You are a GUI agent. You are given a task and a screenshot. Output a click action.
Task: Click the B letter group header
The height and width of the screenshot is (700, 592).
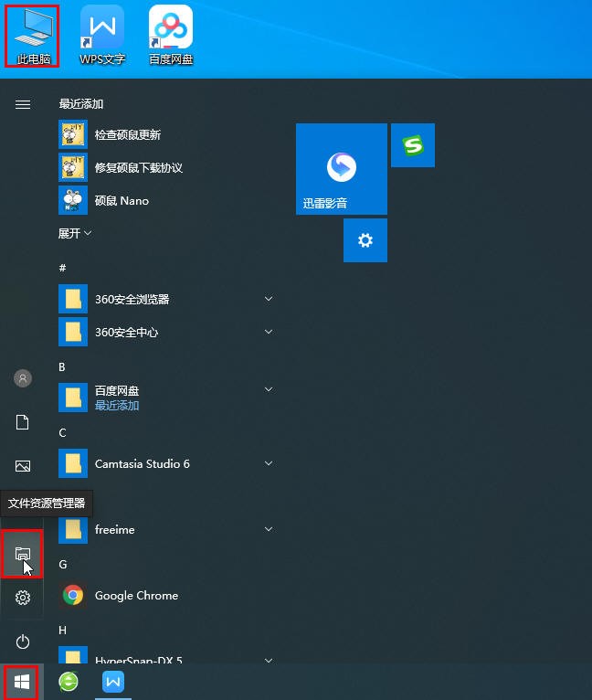click(62, 367)
